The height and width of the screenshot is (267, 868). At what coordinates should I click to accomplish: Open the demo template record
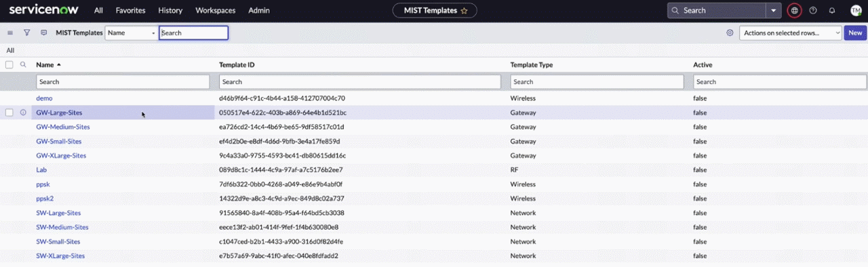click(44, 98)
